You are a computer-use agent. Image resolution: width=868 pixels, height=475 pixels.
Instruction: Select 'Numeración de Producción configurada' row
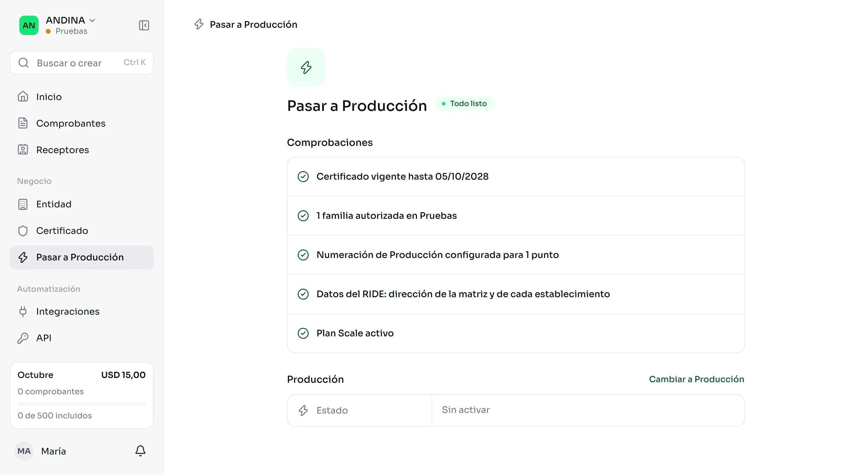coord(516,255)
